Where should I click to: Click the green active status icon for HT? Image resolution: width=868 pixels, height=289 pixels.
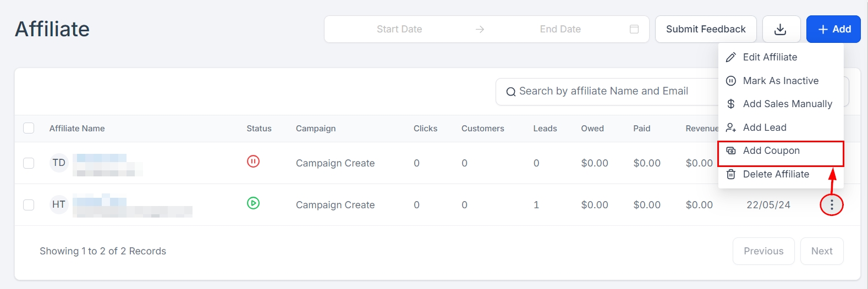253,203
